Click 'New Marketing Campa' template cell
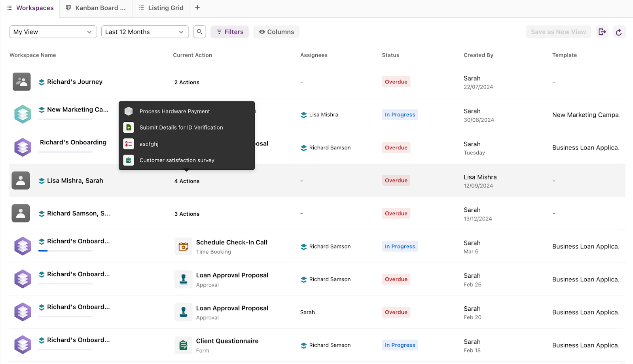 (585, 115)
